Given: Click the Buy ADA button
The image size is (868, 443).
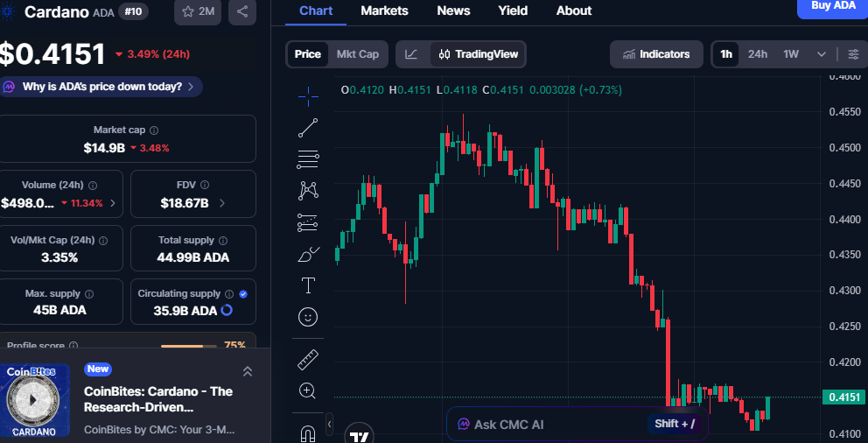Looking at the screenshot, I should (x=832, y=7).
